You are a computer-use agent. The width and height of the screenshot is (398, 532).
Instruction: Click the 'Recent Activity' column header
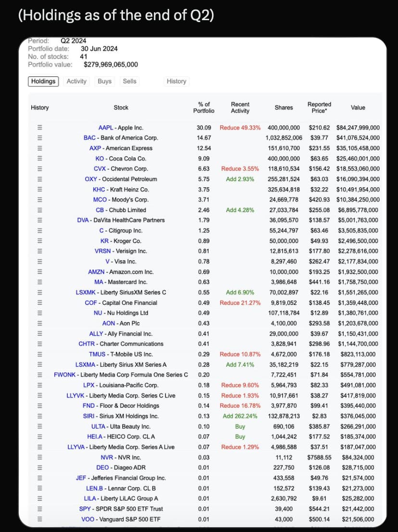point(240,108)
